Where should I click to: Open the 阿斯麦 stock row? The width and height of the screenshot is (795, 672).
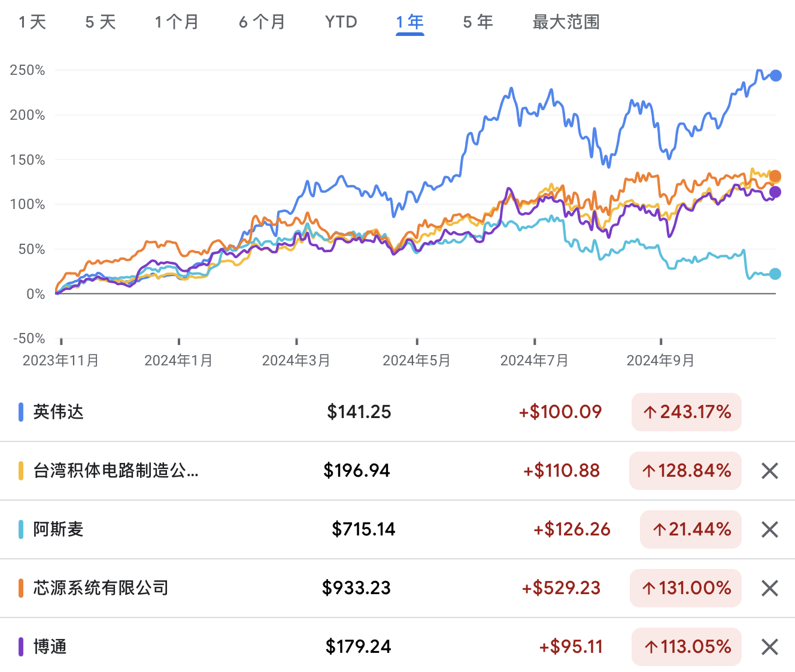(397, 529)
